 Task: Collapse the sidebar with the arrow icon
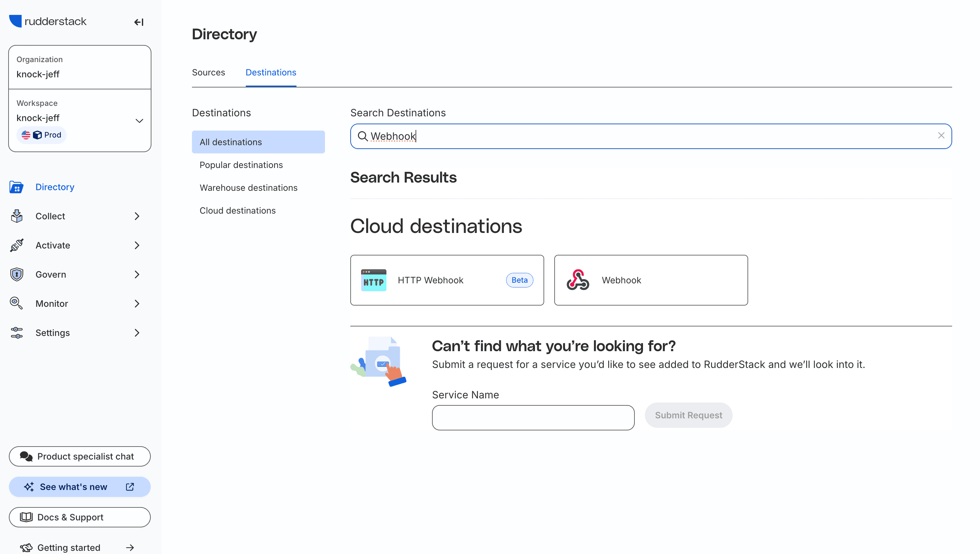point(138,22)
